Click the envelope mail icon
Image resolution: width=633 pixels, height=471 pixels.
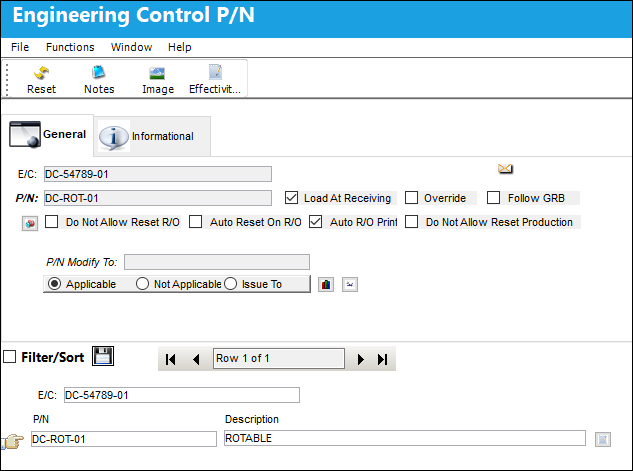coord(505,169)
